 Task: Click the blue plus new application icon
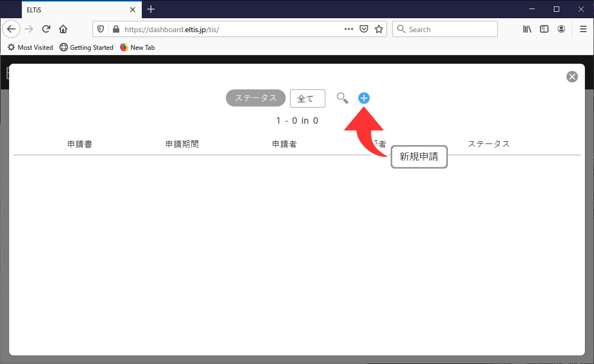[364, 98]
